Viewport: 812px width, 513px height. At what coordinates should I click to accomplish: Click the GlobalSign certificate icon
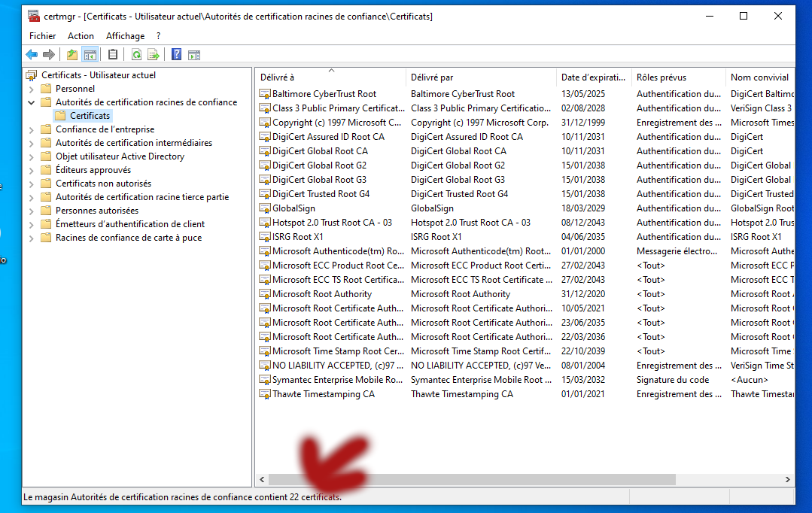[265, 208]
